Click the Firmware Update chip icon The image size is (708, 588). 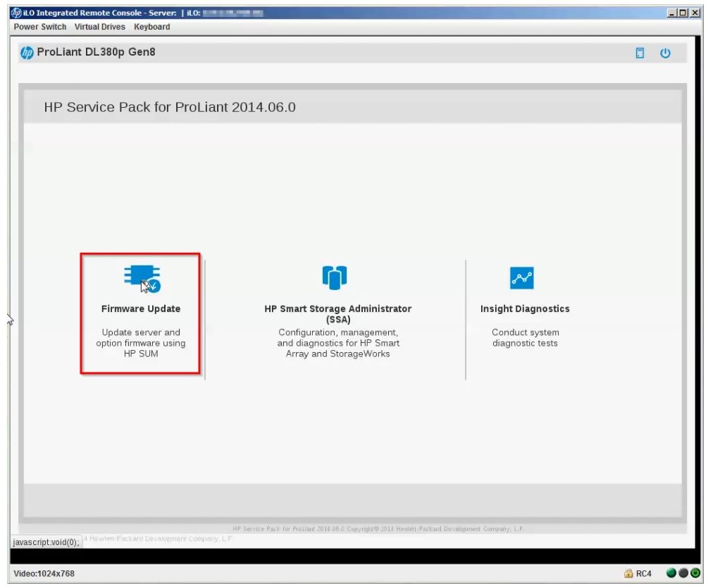pos(142,278)
